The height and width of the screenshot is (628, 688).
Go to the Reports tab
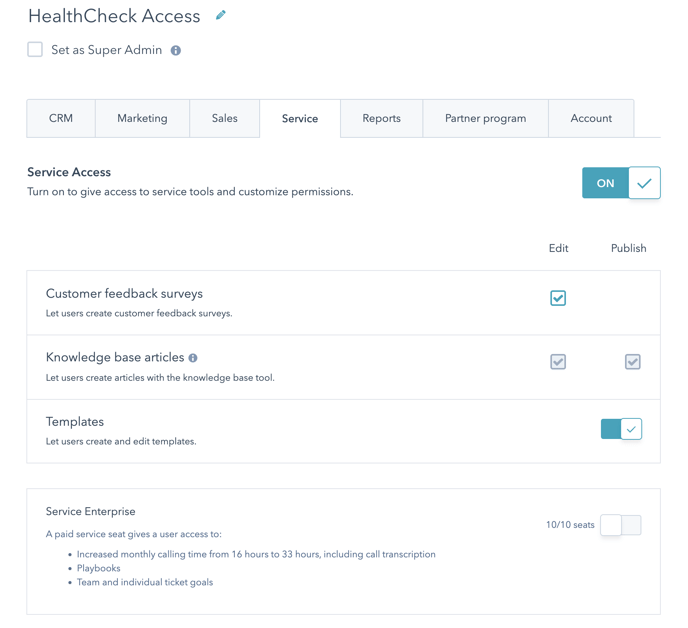(381, 118)
